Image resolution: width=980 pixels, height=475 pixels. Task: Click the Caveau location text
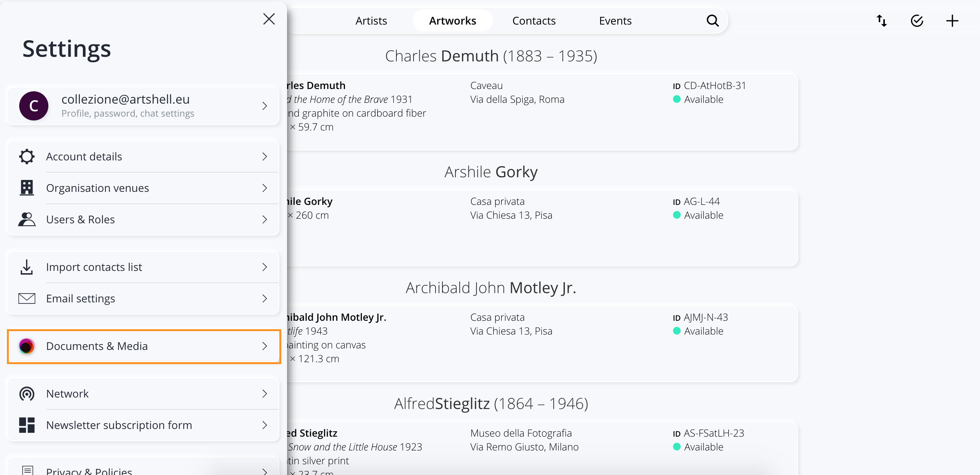pos(487,86)
